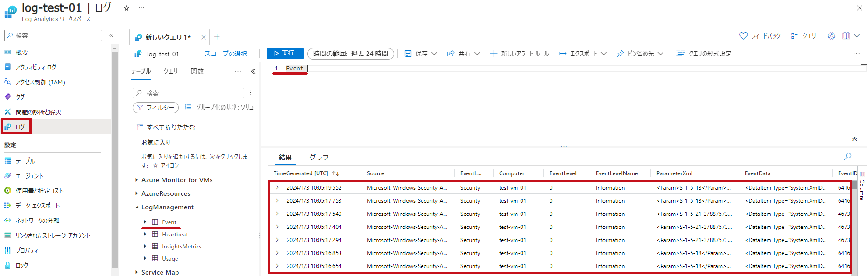The height and width of the screenshot is (276, 868).
Task: Expand the Event table
Action: click(x=145, y=222)
